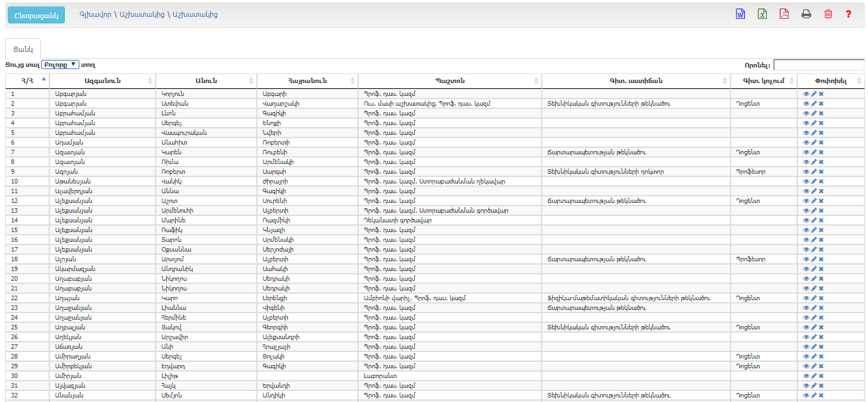Viewport: 868px width, 402px height.
Task: Sort by the Հ/Հ number column
Action: click(27, 80)
